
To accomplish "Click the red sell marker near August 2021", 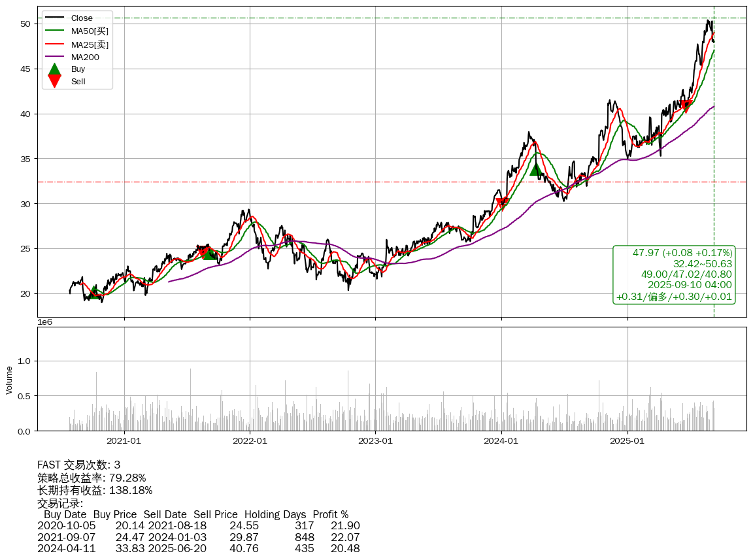I will pos(203,249).
